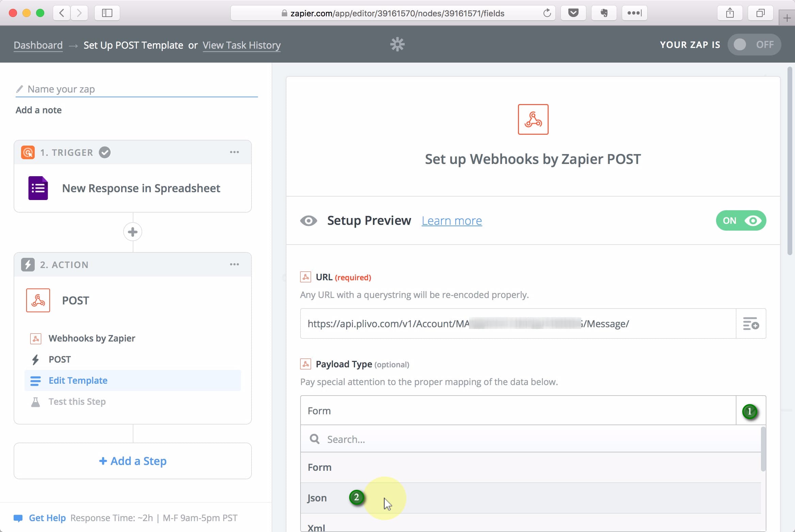Choose Form from payload type list
Screen dimensions: 795x532
click(531, 467)
